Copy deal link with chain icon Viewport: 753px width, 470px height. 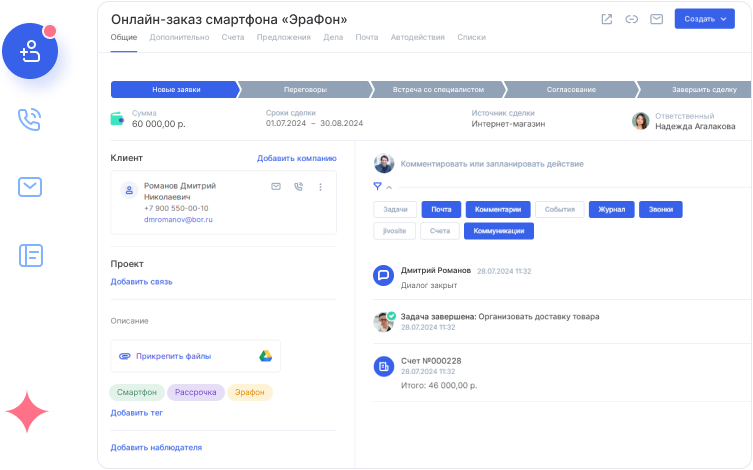[x=631, y=19]
